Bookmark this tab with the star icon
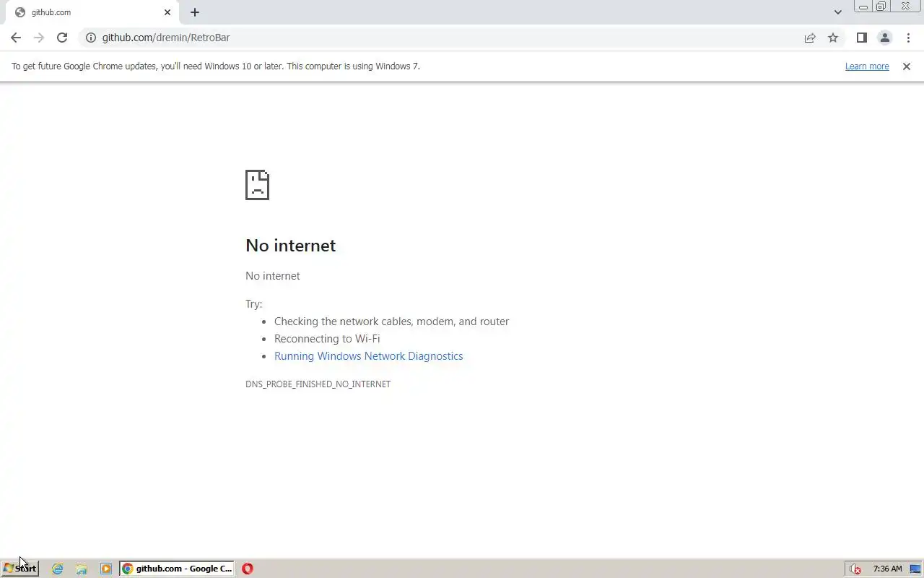The width and height of the screenshot is (924, 578). pyautogui.click(x=833, y=38)
